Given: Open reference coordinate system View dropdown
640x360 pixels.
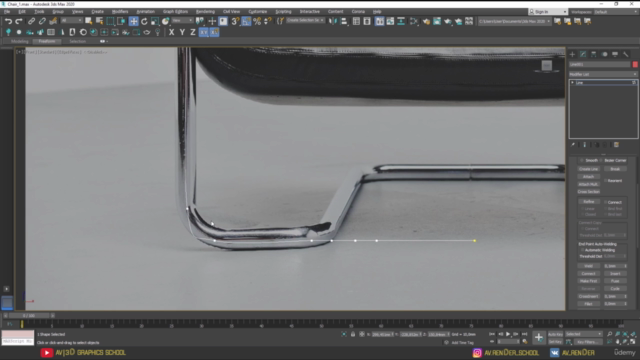Looking at the screenshot, I should point(182,21).
